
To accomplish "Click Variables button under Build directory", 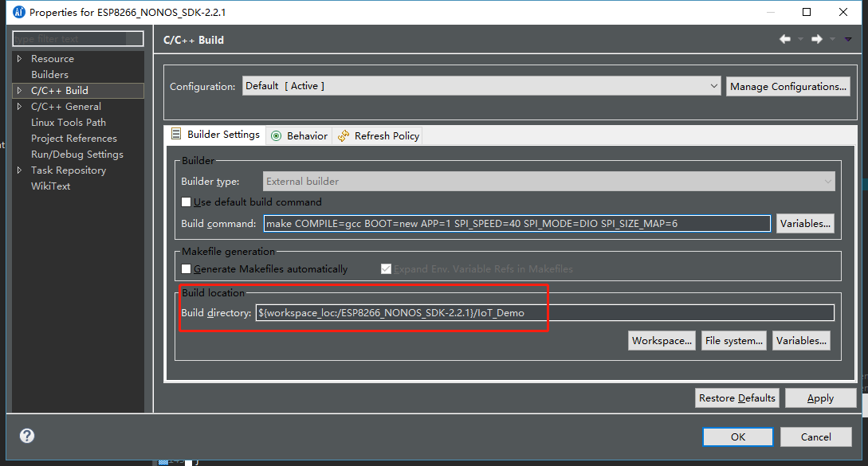I will coord(801,341).
